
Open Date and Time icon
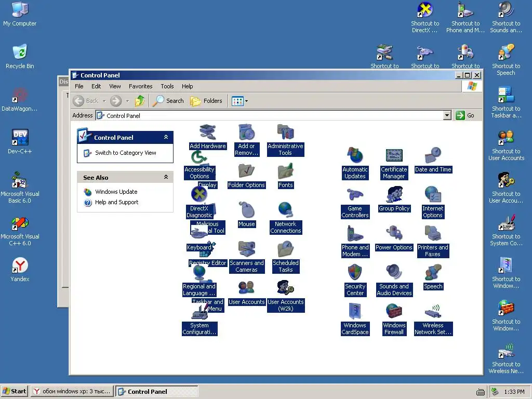(433, 156)
